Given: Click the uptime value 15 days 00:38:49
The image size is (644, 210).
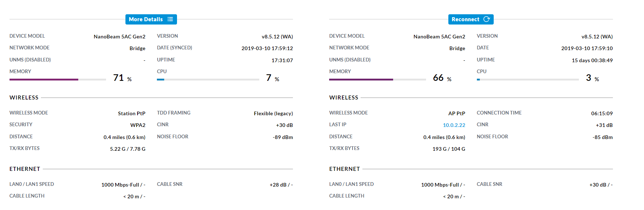Looking at the screenshot, I should 592,60.
